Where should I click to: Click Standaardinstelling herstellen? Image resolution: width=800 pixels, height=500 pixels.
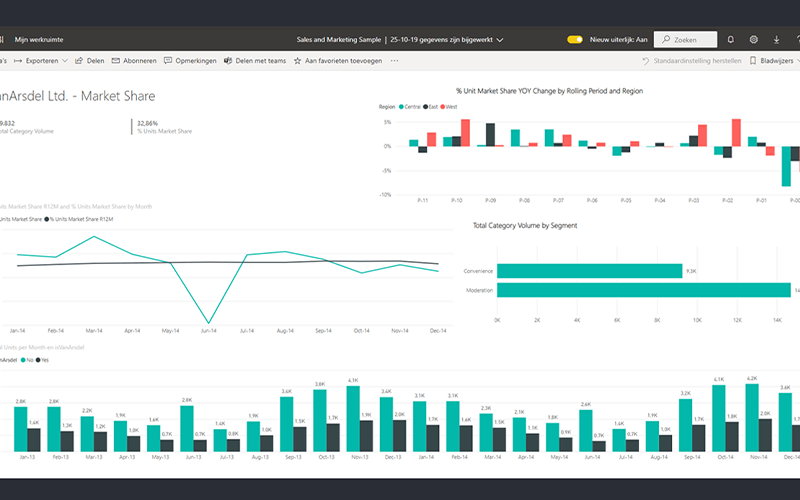tap(691, 60)
